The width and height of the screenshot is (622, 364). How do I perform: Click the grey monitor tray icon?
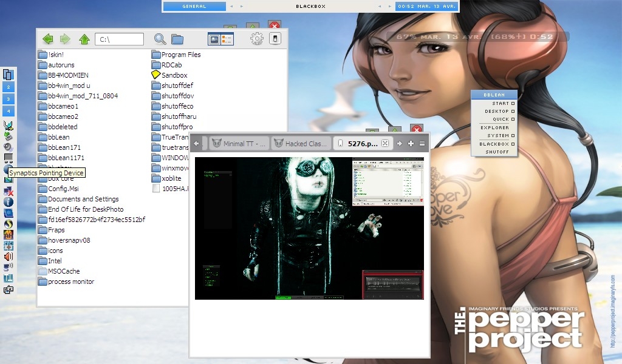9,158
